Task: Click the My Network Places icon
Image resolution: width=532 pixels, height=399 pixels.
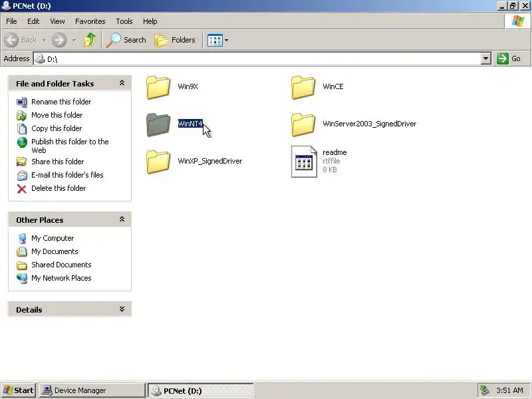Action: click(22, 278)
